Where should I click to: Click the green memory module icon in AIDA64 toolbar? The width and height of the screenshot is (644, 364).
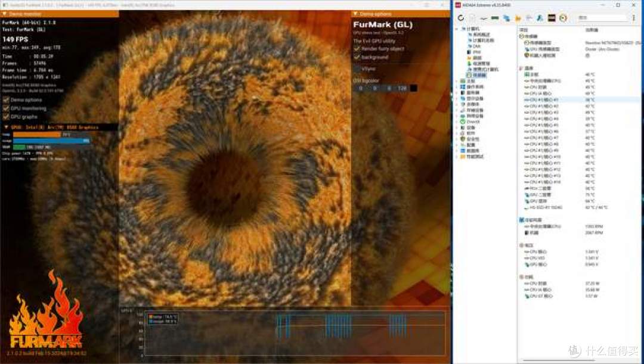coord(495,18)
